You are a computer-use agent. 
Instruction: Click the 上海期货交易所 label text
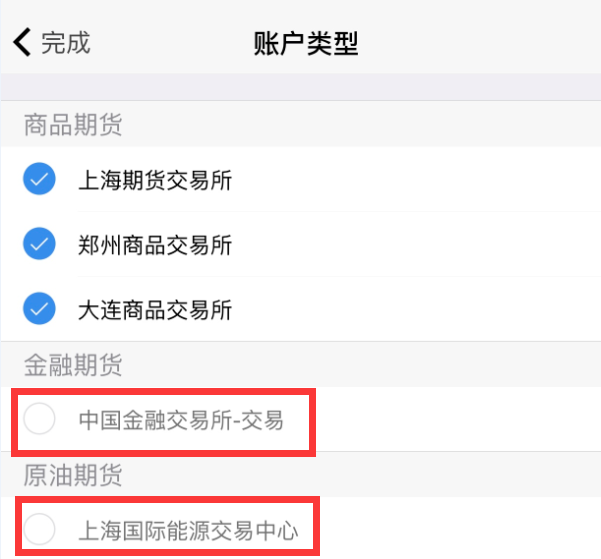click(x=155, y=181)
